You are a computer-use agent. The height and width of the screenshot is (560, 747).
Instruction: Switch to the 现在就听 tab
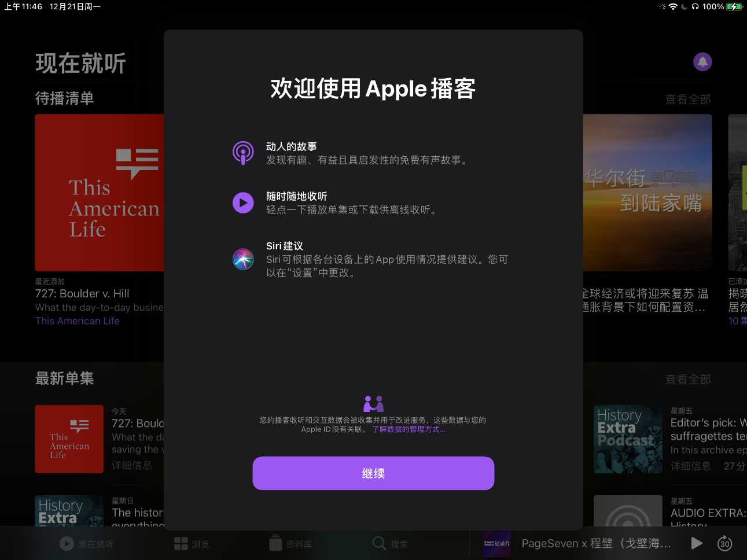pyautogui.click(x=87, y=544)
